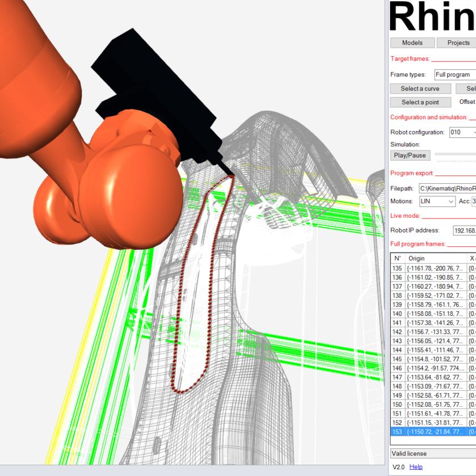Open the Frame types dropdown
Screen dimensions: 476x476
click(x=454, y=75)
